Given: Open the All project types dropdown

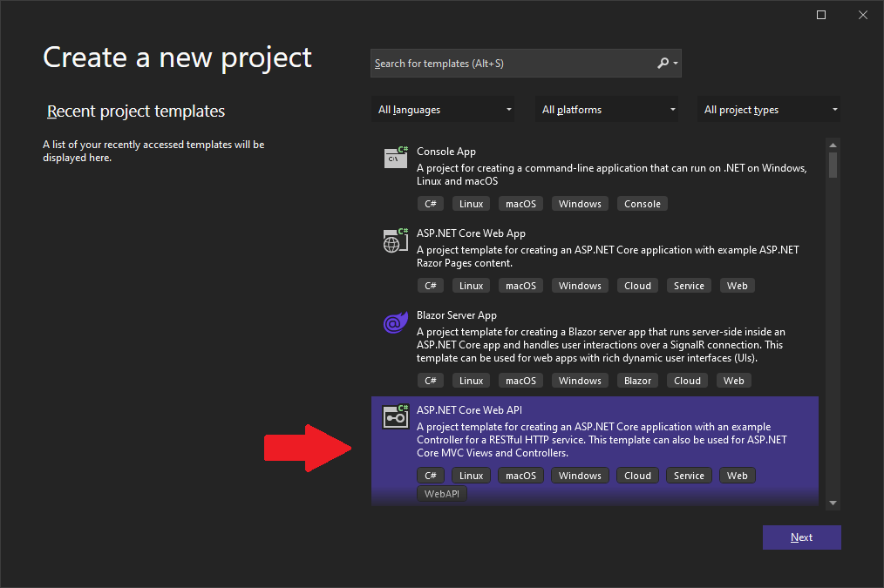Looking at the screenshot, I should (x=768, y=109).
